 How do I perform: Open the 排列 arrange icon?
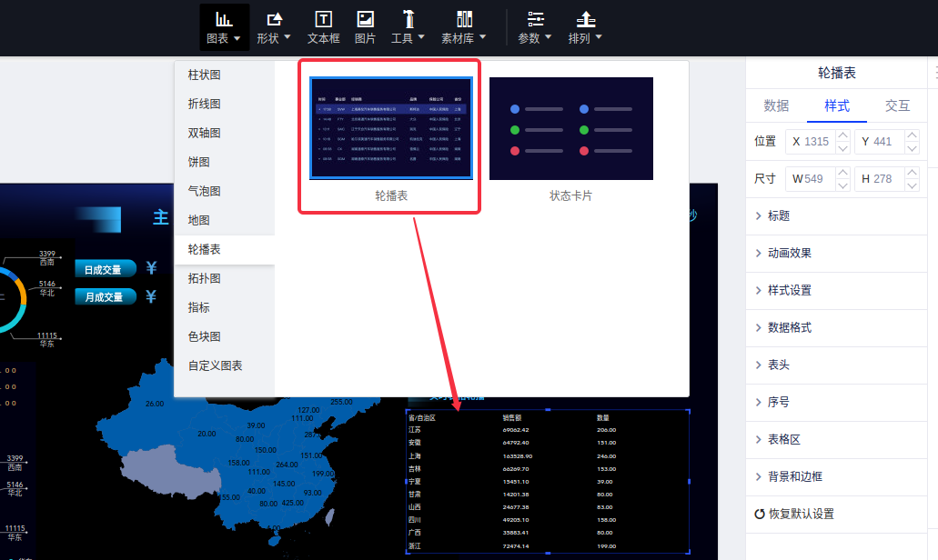(586, 19)
